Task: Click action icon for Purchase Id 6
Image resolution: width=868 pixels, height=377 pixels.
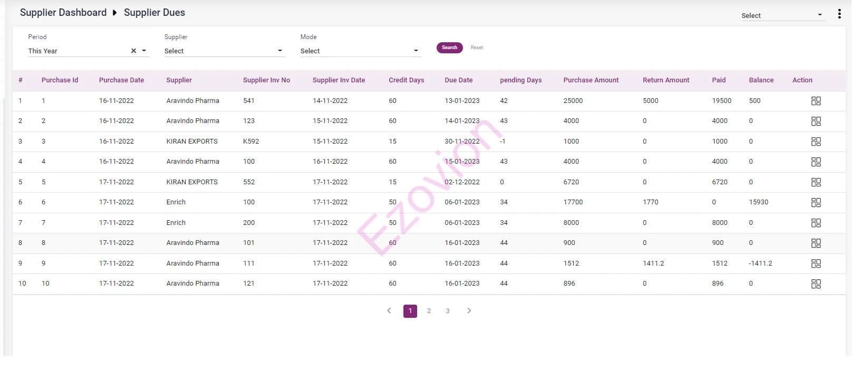Action: (x=816, y=202)
